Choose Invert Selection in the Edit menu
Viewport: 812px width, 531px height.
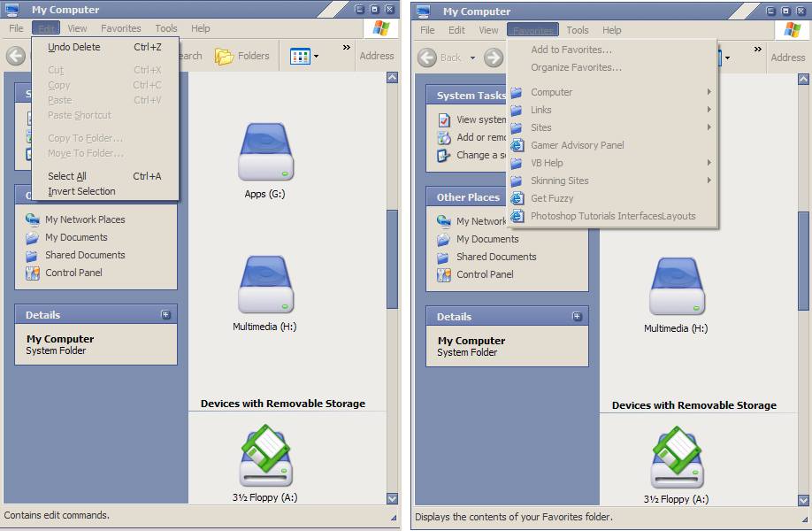click(x=105, y=191)
